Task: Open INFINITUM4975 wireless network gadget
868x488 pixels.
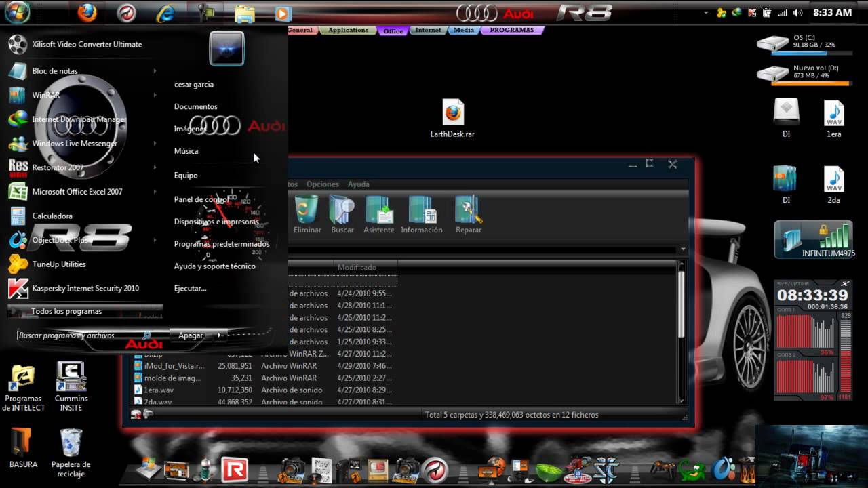Action: coord(814,240)
